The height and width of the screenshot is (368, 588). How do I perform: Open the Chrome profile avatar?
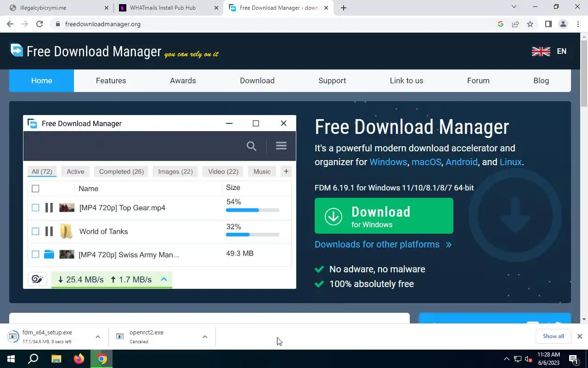click(563, 24)
